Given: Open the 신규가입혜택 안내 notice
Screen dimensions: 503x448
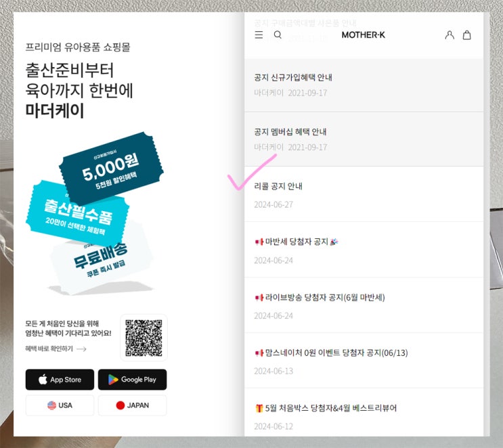Looking at the screenshot, I should click(x=364, y=85).
